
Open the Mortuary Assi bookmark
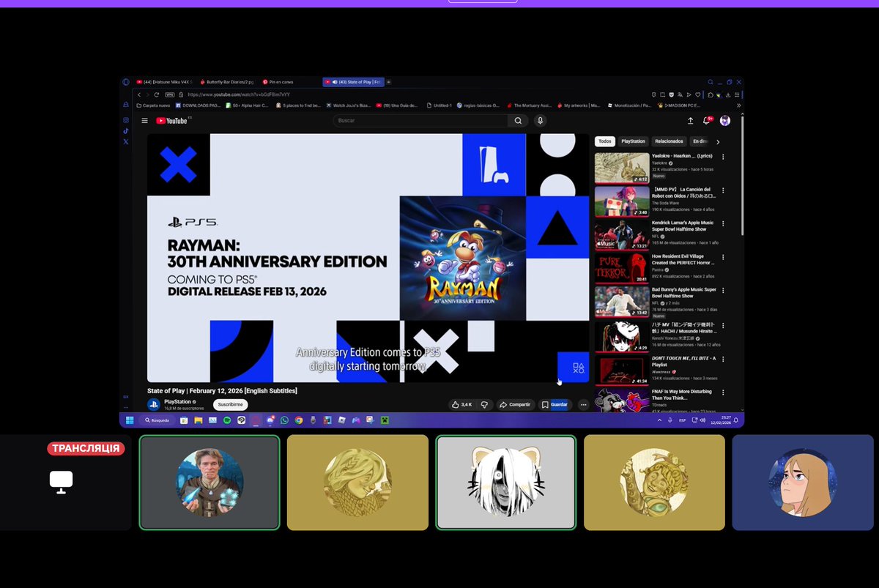point(528,105)
